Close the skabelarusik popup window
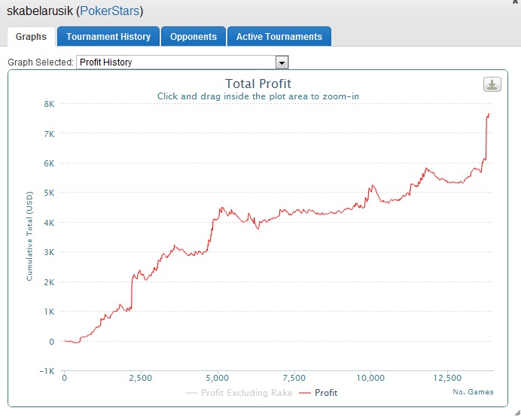521x420 pixels. point(515,2)
